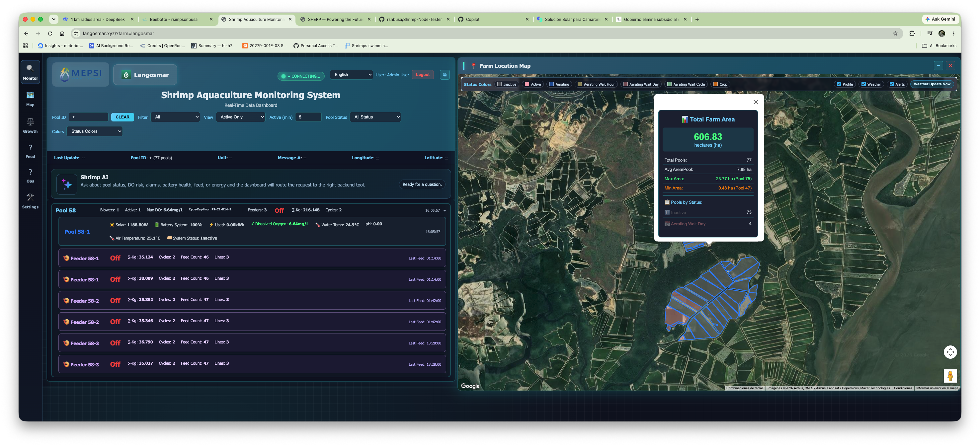980x446 pixels.
Task: Click the MEPSI logo
Action: coord(81,74)
